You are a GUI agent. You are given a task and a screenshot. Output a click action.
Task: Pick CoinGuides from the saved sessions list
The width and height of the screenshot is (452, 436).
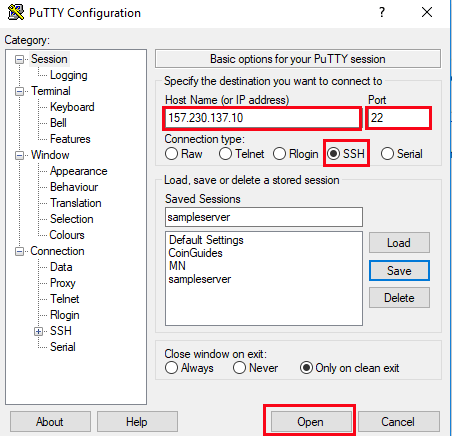[196, 253]
